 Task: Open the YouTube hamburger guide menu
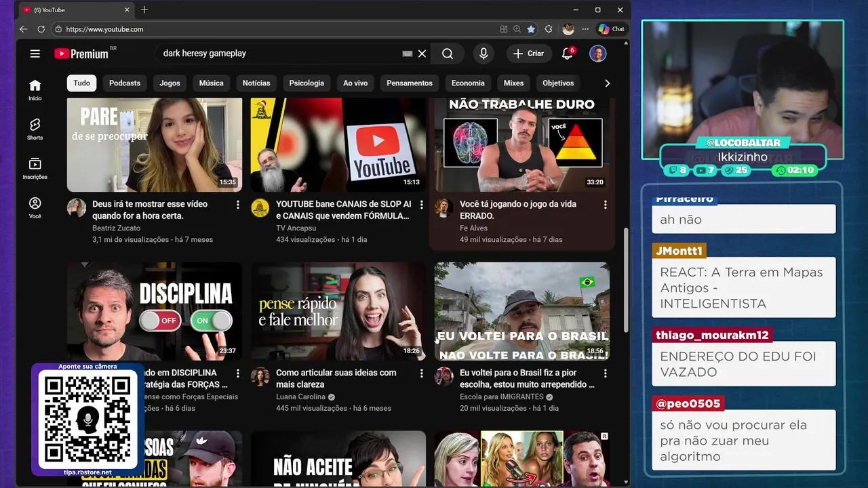[x=35, y=54]
